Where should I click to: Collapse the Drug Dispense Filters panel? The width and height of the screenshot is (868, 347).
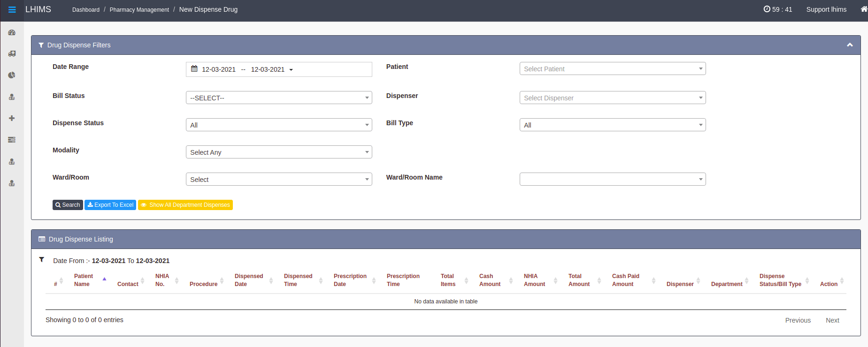849,45
